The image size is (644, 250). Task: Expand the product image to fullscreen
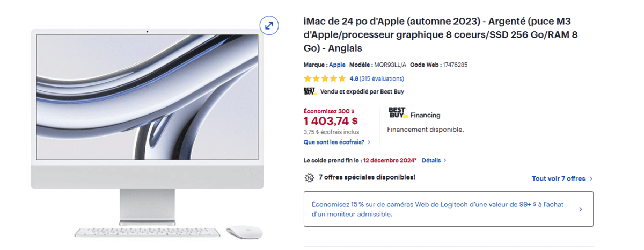pyautogui.click(x=269, y=25)
